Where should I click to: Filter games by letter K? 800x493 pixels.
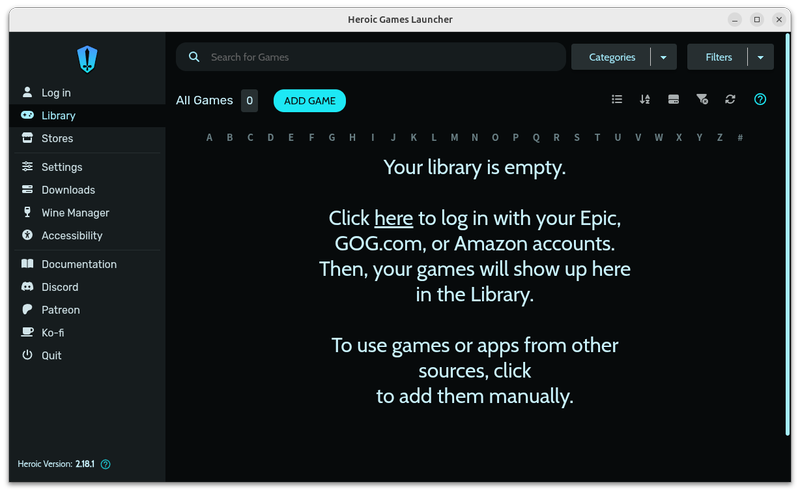click(413, 137)
